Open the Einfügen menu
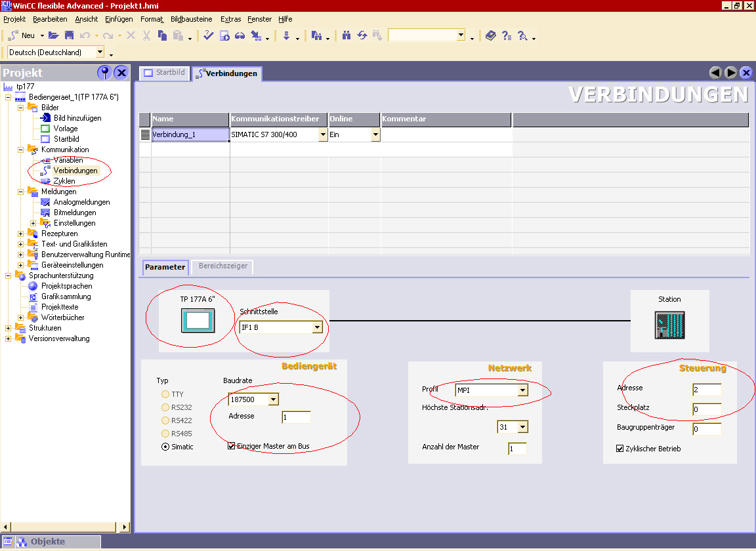 point(119,19)
